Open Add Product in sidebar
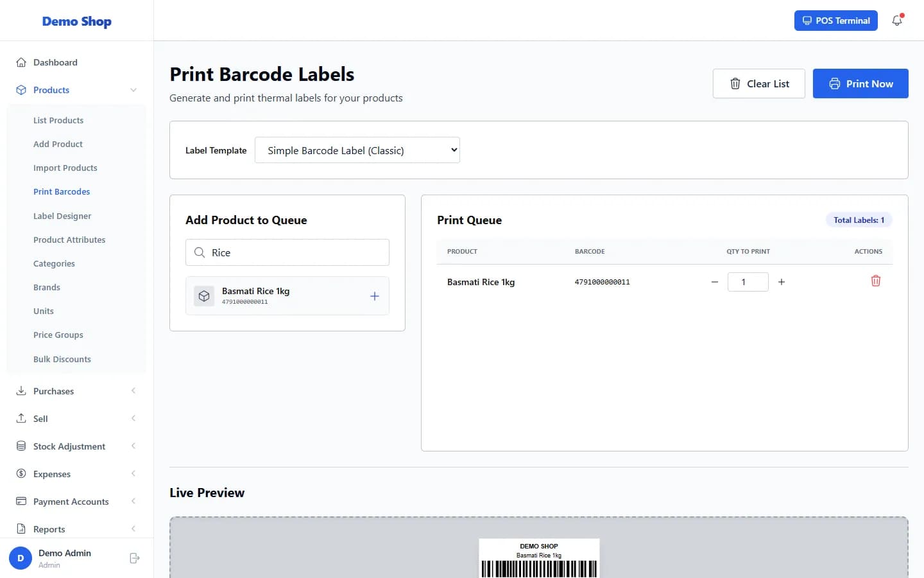This screenshot has width=924, height=578. pos(58,144)
